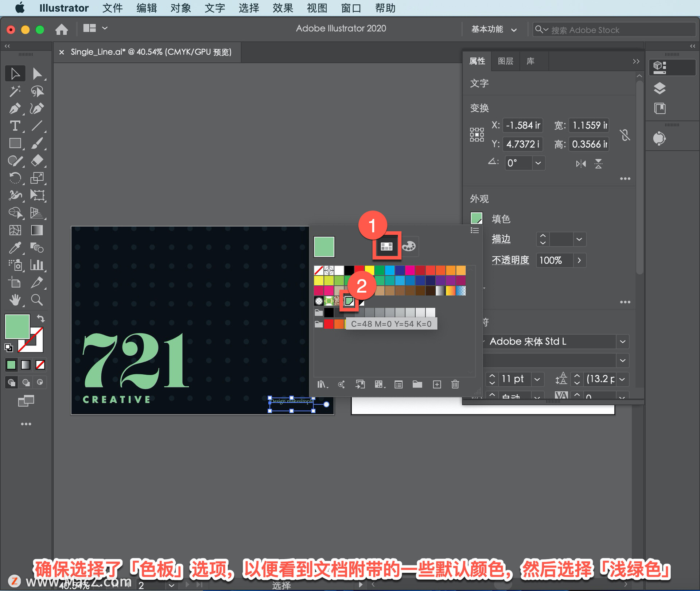Click the 填色 fill color swatch
The width and height of the screenshot is (700, 591).
[x=477, y=218]
